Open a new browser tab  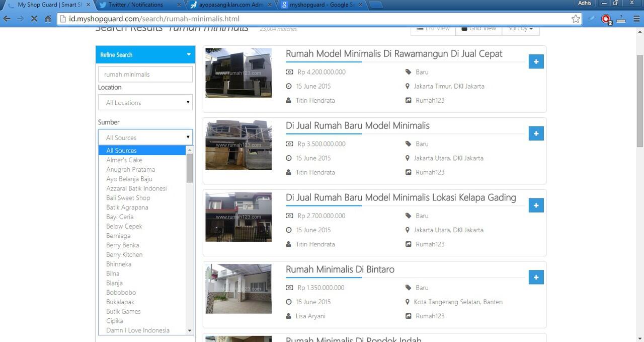(x=376, y=5)
